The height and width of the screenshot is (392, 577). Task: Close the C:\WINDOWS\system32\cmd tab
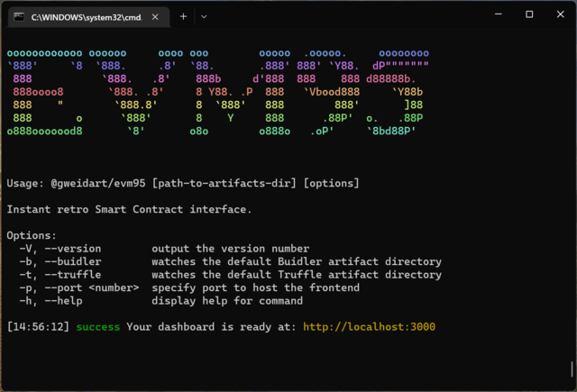(x=154, y=16)
